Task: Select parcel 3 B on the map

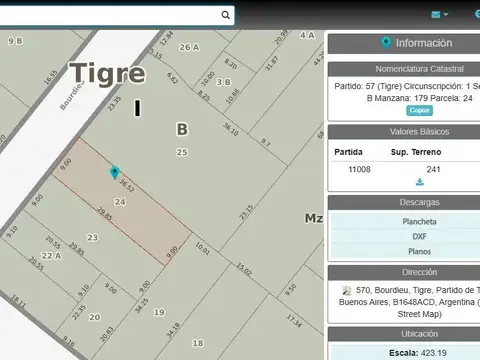Action: tap(224, 82)
